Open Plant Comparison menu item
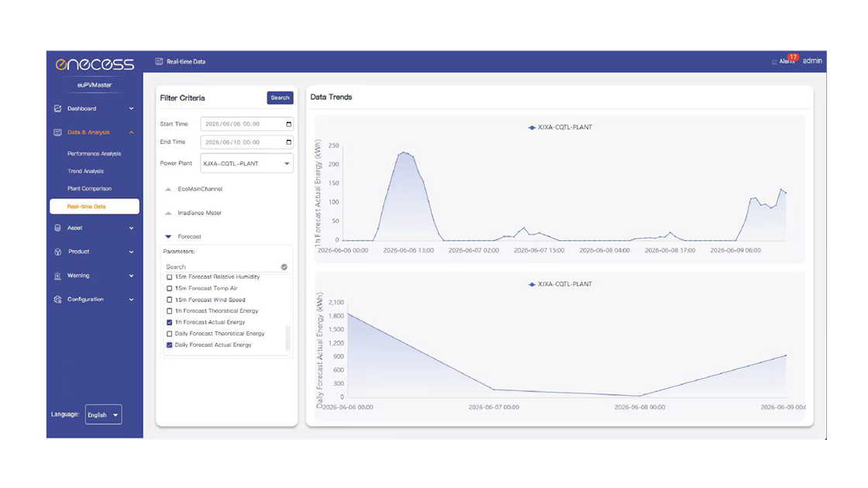The height and width of the screenshot is (488, 868). click(x=89, y=189)
